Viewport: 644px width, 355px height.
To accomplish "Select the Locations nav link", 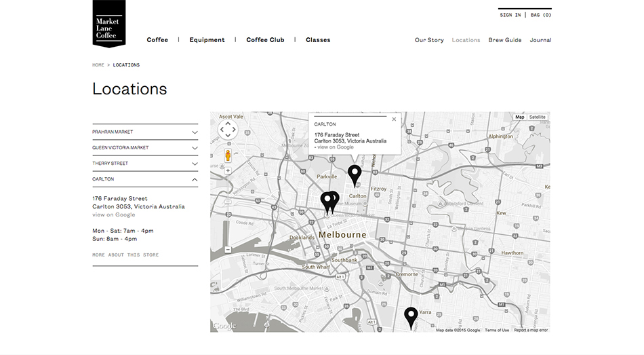I will 466,40.
